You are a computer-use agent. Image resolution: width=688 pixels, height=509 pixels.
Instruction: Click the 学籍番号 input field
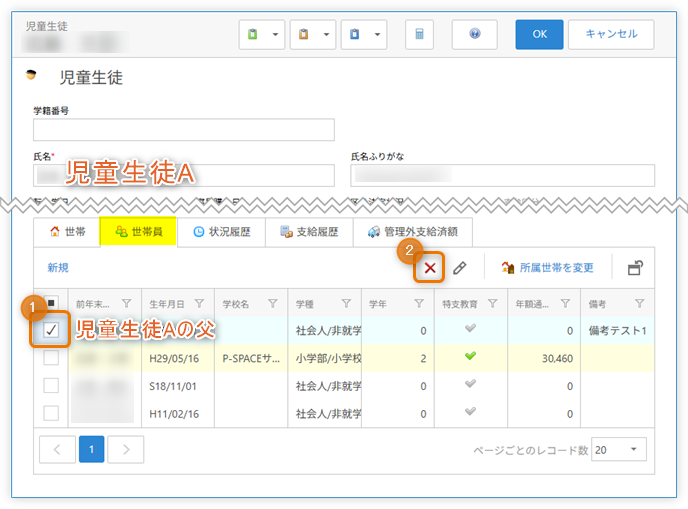[x=184, y=130]
